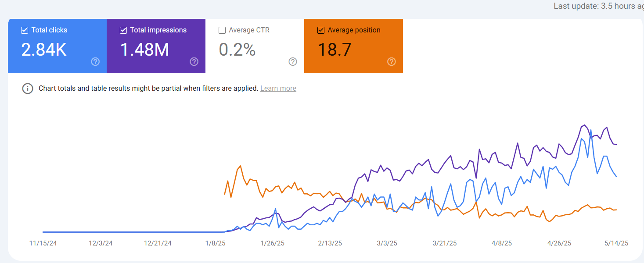This screenshot has width=644, height=263.
Task: Select the 11/15/24 axis date label
Action: pos(43,243)
